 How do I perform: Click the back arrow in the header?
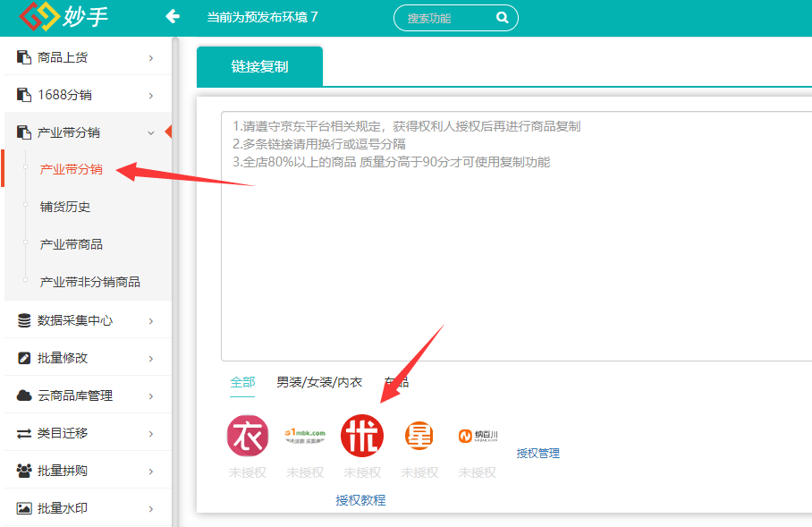click(173, 17)
